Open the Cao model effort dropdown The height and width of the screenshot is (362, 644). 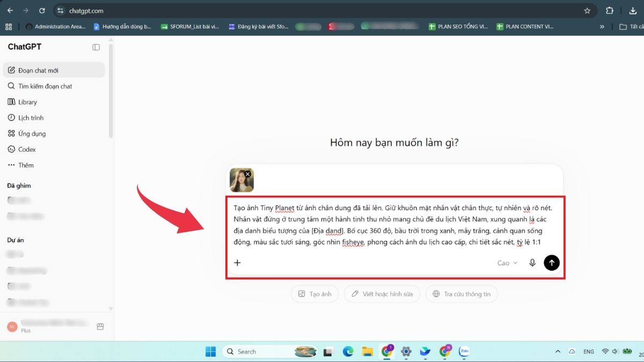coord(507,263)
